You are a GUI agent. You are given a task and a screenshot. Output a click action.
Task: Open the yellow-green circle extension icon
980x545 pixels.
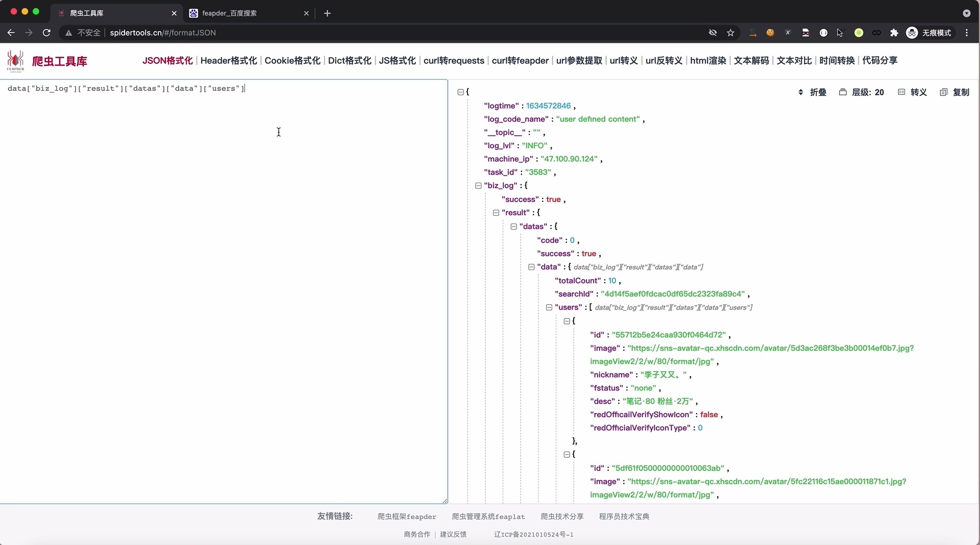click(x=859, y=33)
